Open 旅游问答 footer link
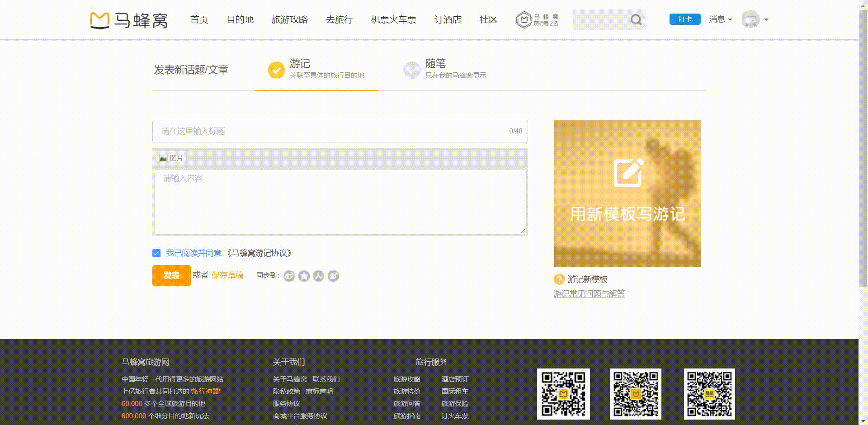The image size is (868, 425). click(407, 404)
